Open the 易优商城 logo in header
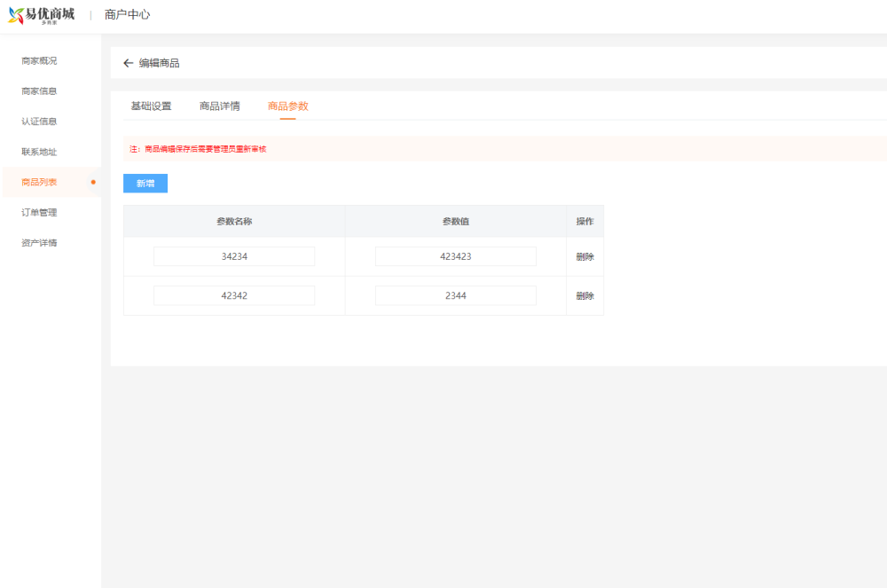This screenshot has height=588, width=887. pyautogui.click(x=42, y=15)
